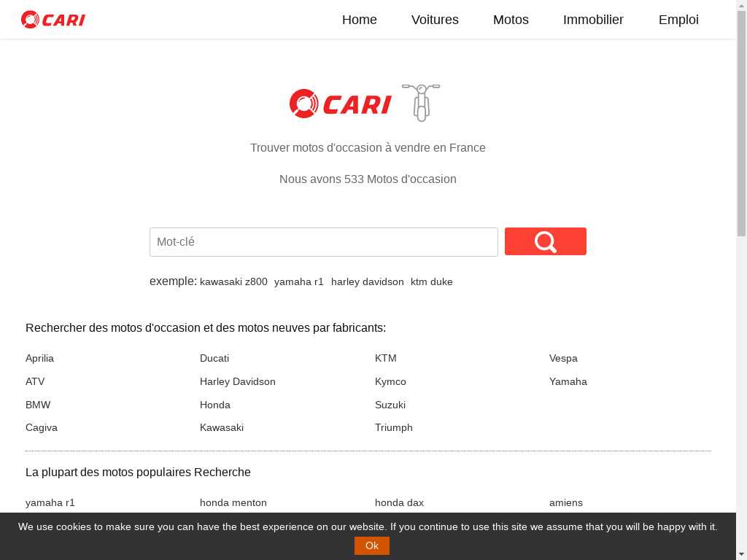Click the motorcycle icon beside the CARI logo
The height and width of the screenshot is (560, 747).
[421, 102]
